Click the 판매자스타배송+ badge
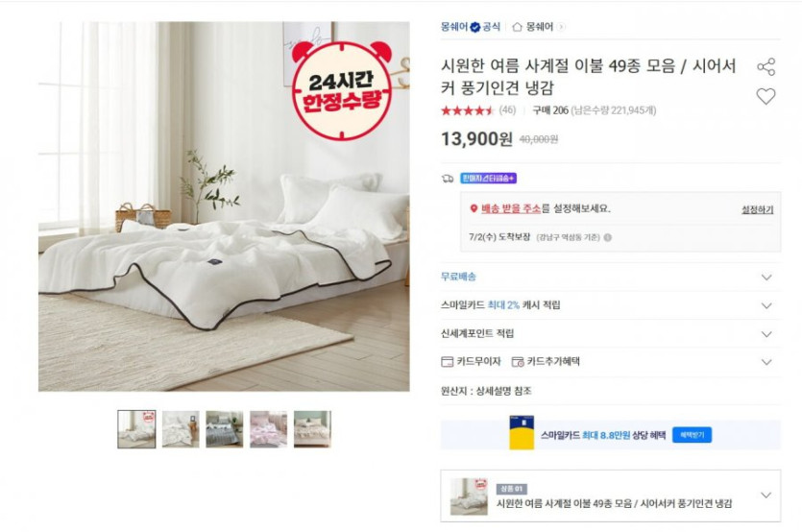The width and height of the screenshot is (802, 532). pos(488,178)
